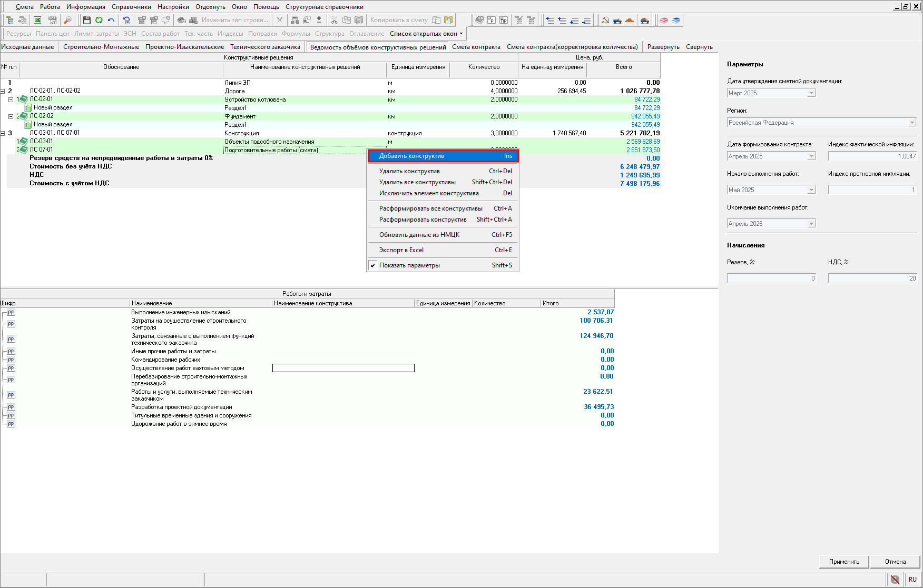923x588 pixels.
Task: Open the Апрель 2026 work end dropdown
Action: [x=811, y=224]
